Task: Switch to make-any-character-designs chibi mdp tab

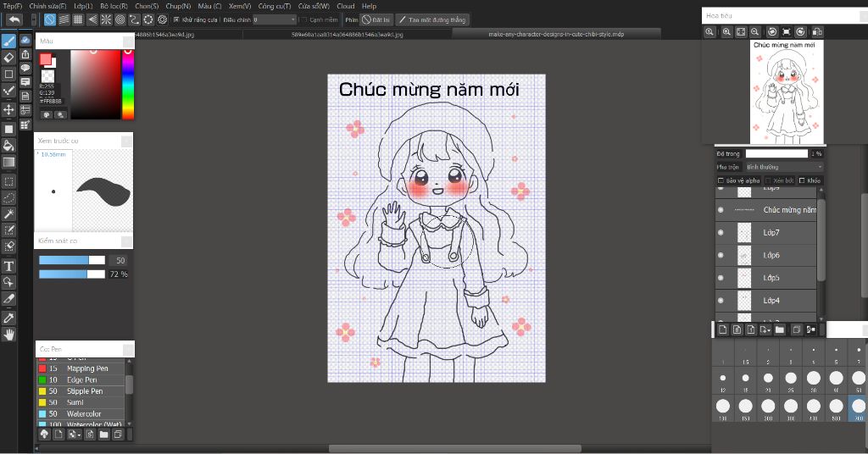Action: click(x=556, y=34)
